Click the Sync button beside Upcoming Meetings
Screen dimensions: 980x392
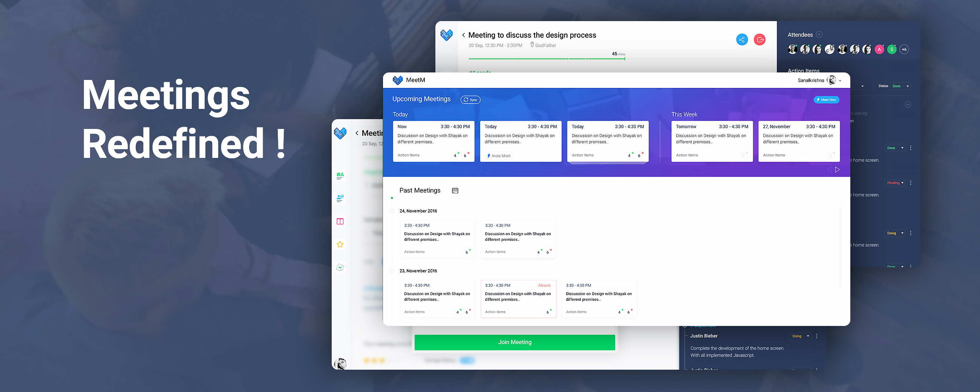tap(470, 100)
